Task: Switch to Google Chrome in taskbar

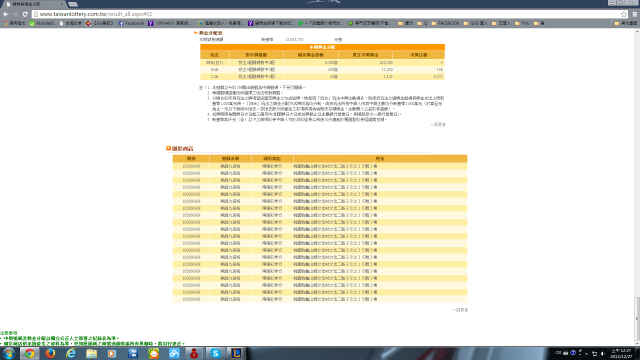Action: pos(29,353)
